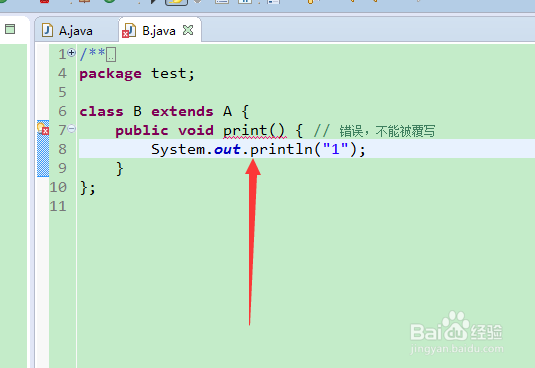The image size is (535, 368).
Task: Click the error-marked file icon on B.java tab
Action: pos(129,31)
